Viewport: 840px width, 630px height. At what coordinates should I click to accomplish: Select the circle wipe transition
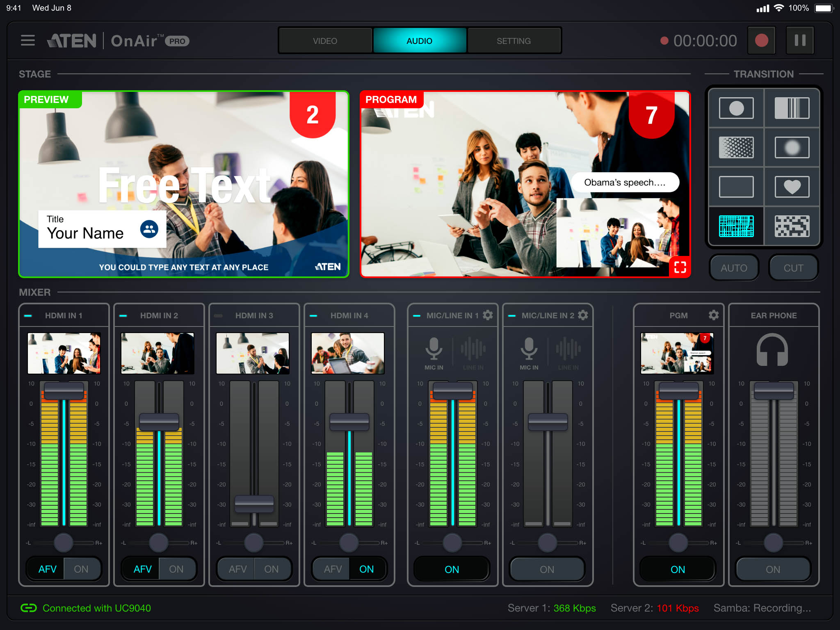(736, 108)
